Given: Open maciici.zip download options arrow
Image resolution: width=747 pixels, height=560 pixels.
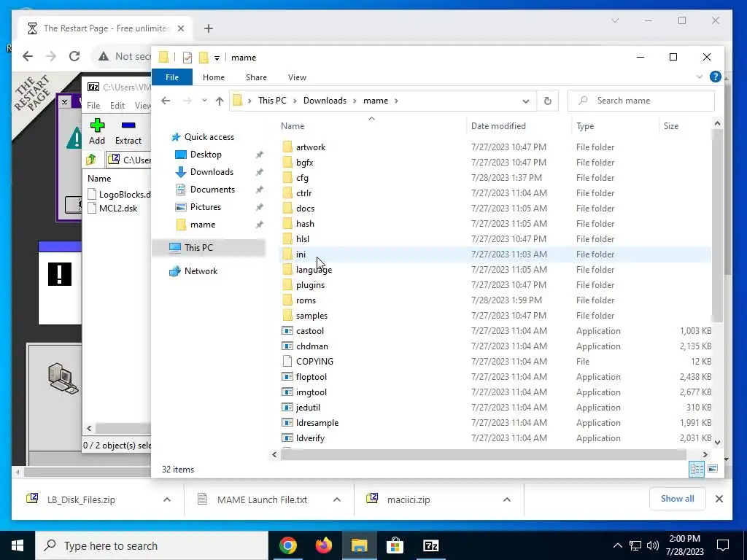Looking at the screenshot, I should pyautogui.click(x=507, y=499).
